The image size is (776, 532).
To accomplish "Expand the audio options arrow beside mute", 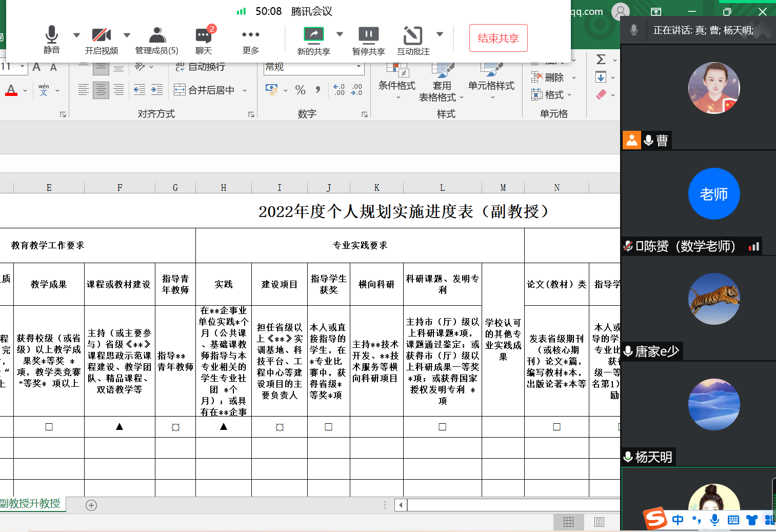I will 76,35.
